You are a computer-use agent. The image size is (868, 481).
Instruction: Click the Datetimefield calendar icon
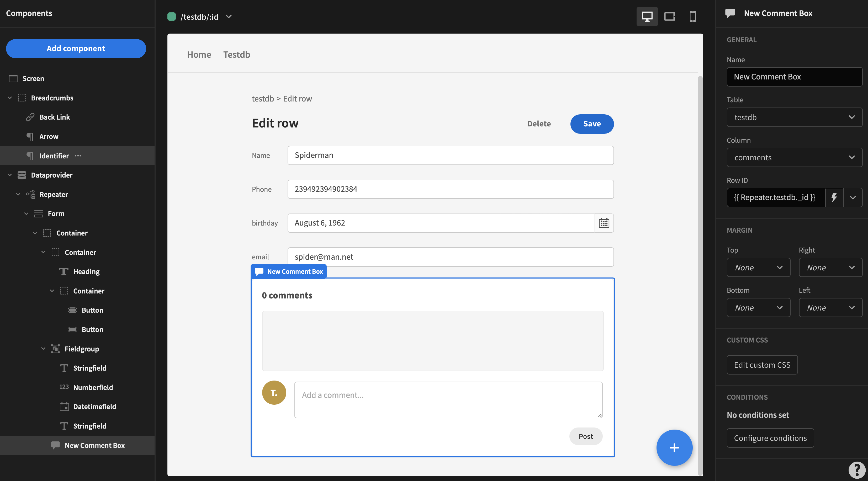64,406
